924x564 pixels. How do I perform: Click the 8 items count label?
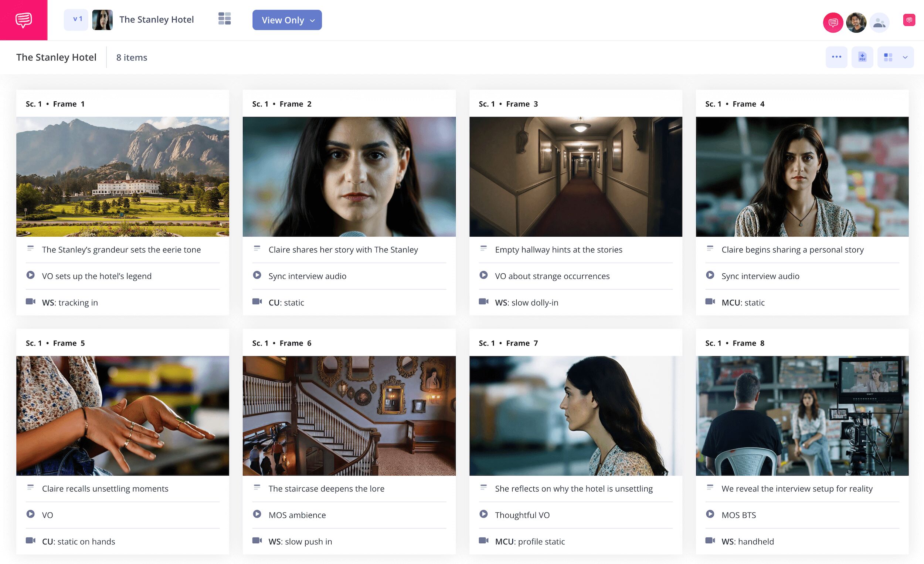131,57
